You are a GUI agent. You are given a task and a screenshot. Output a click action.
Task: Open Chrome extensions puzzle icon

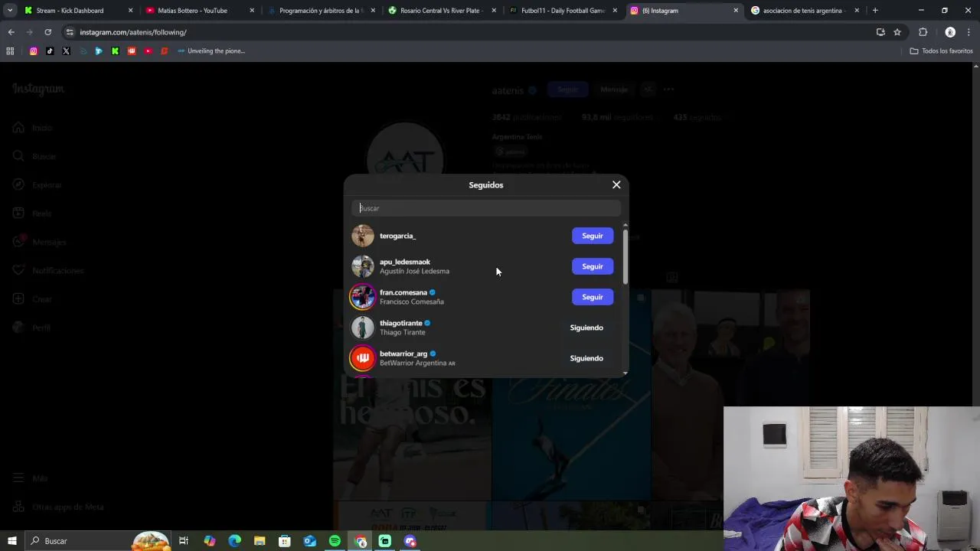923,32
